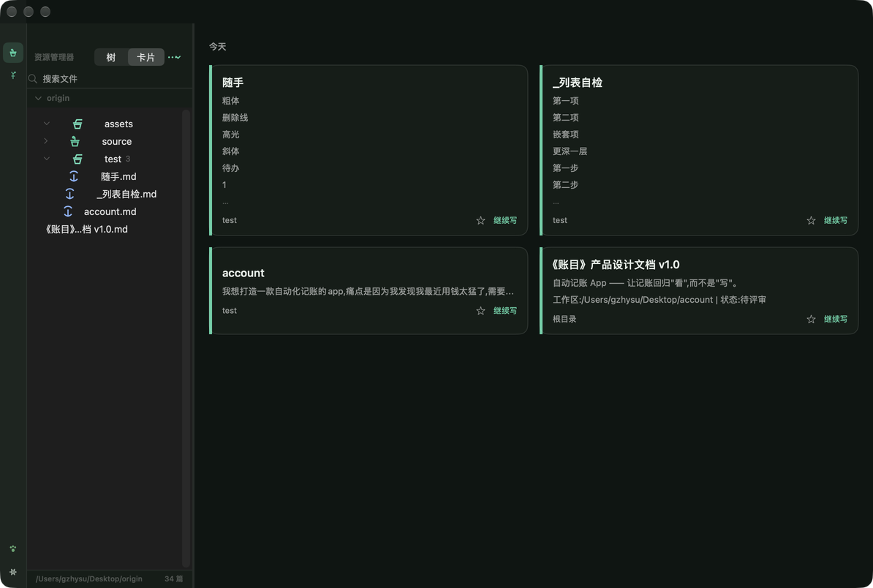Open account.md in the file tree

(x=110, y=211)
